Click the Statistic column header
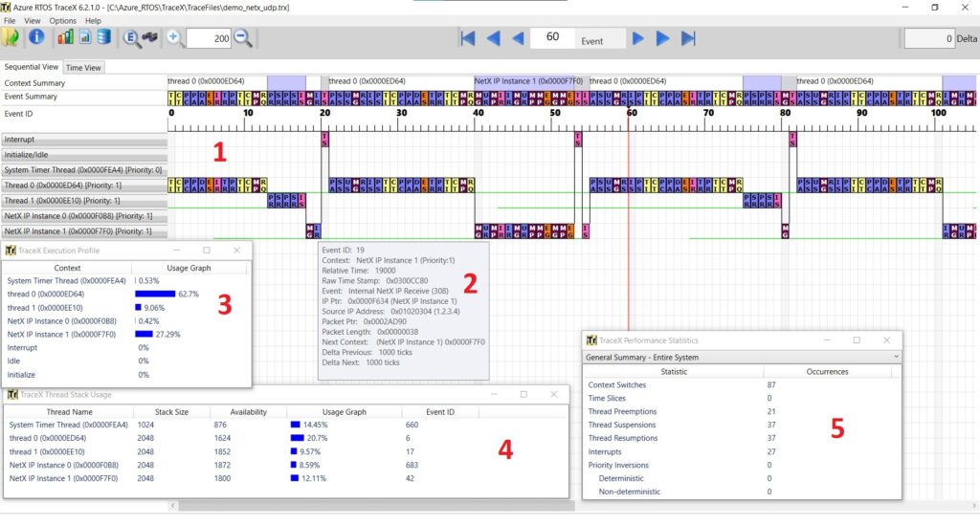This screenshot has width=980, height=525. coord(674,371)
